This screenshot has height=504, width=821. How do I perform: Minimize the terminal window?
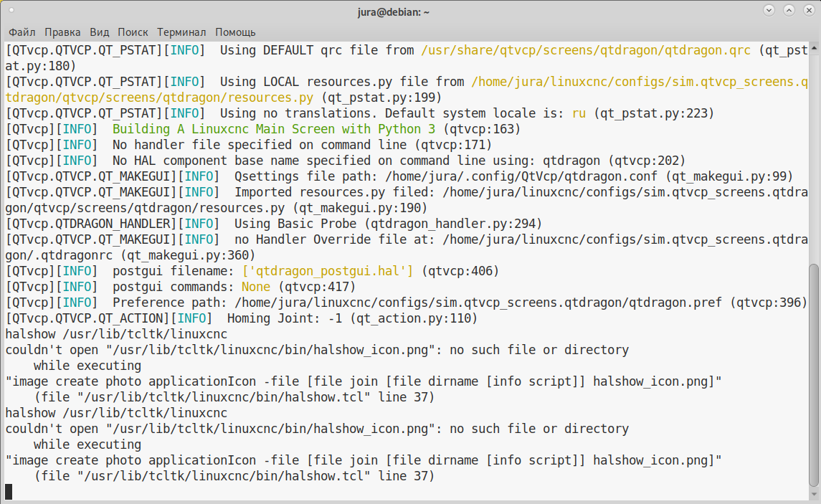point(769,11)
